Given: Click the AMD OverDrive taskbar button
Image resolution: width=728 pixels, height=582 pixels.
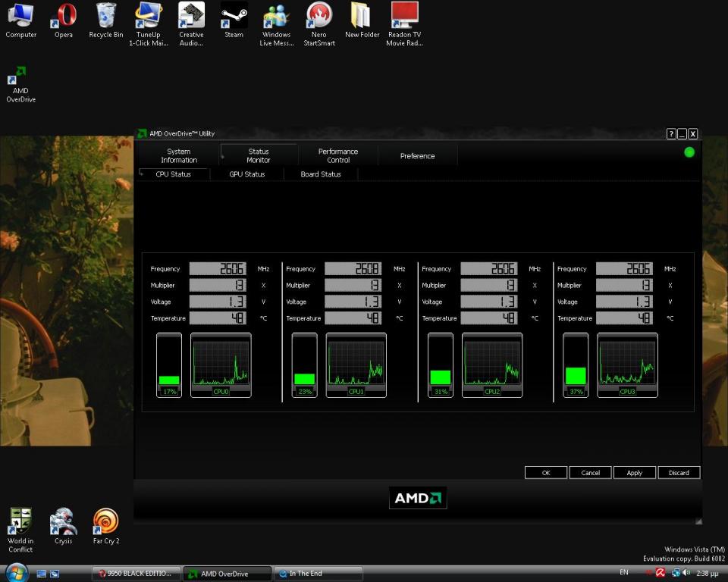Looking at the screenshot, I should click(x=227, y=574).
